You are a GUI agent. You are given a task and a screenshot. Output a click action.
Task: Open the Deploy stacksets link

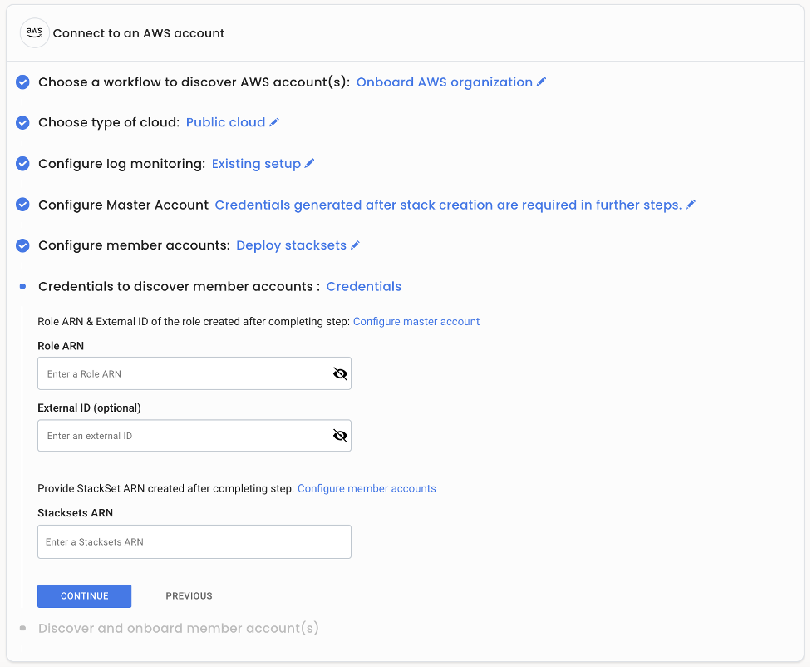(x=291, y=245)
